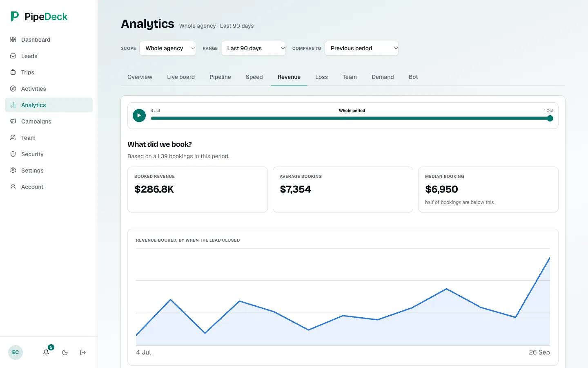The image size is (588, 368).
Task: Click the Average Booking $7,354 value
Action: pyautogui.click(x=295, y=189)
